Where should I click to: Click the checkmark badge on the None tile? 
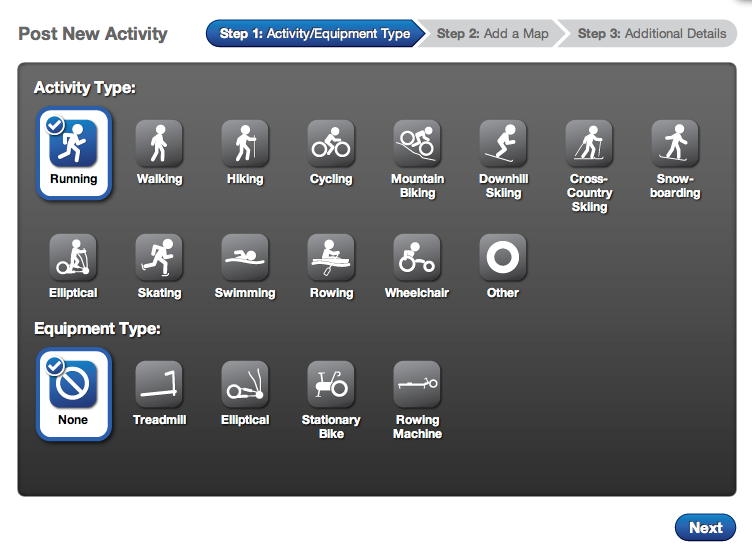55,366
